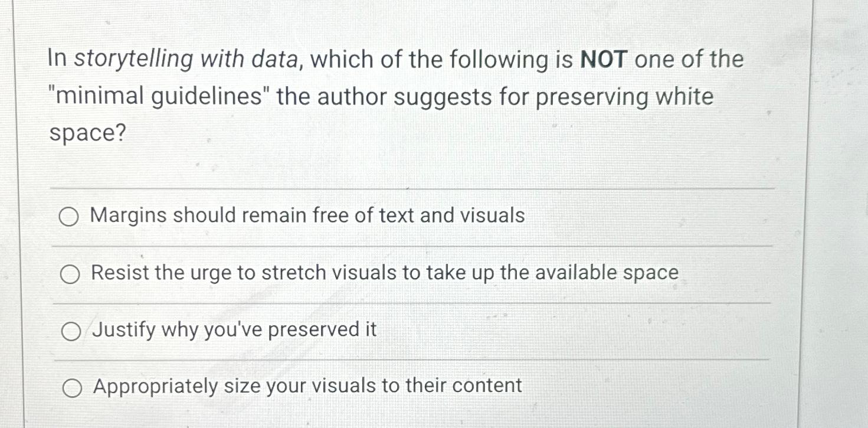
Task: Click the divider line above the first option
Action: (413, 188)
